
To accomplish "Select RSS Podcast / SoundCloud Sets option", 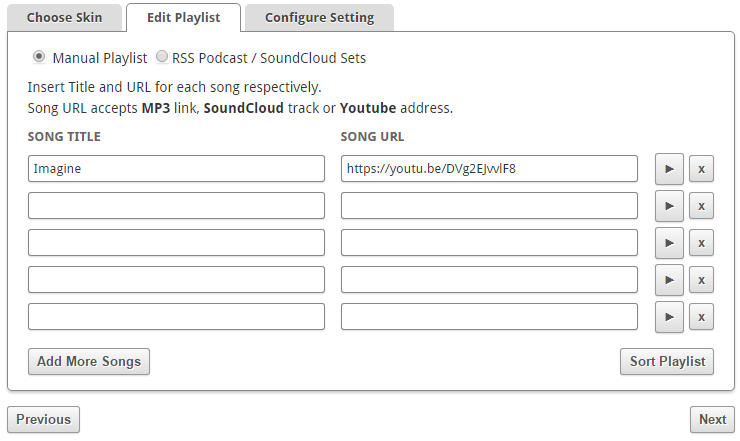I will click(162, 57).
